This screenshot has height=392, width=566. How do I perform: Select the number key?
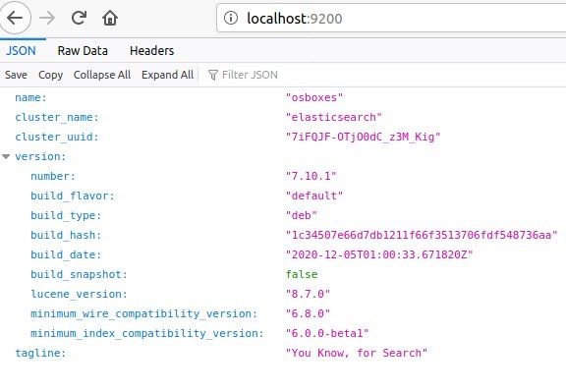pyautogui.click(x=53, y=176)
